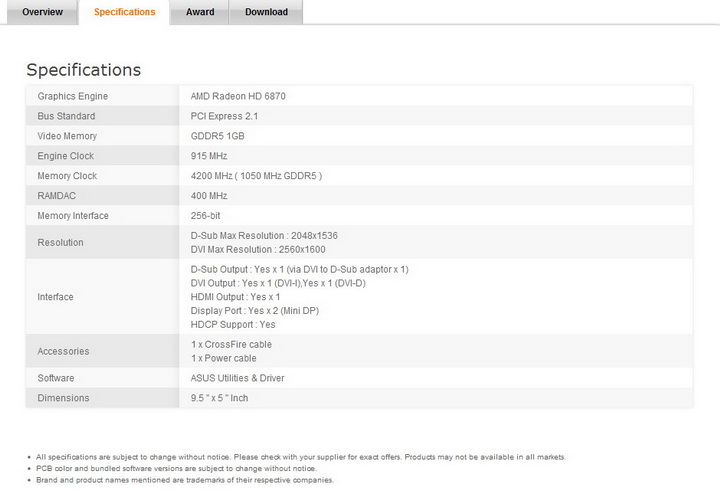Click the Memory Interface label

click(x=73, y=215)
